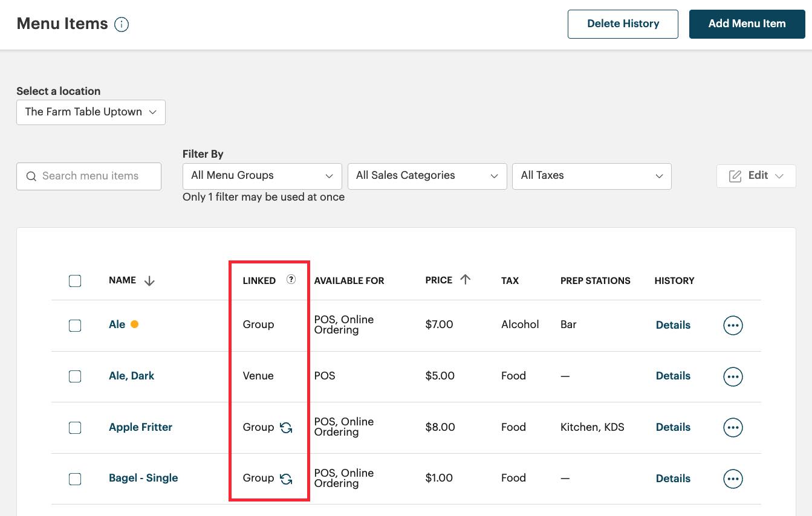Click the Add Menu Item button

747,24
